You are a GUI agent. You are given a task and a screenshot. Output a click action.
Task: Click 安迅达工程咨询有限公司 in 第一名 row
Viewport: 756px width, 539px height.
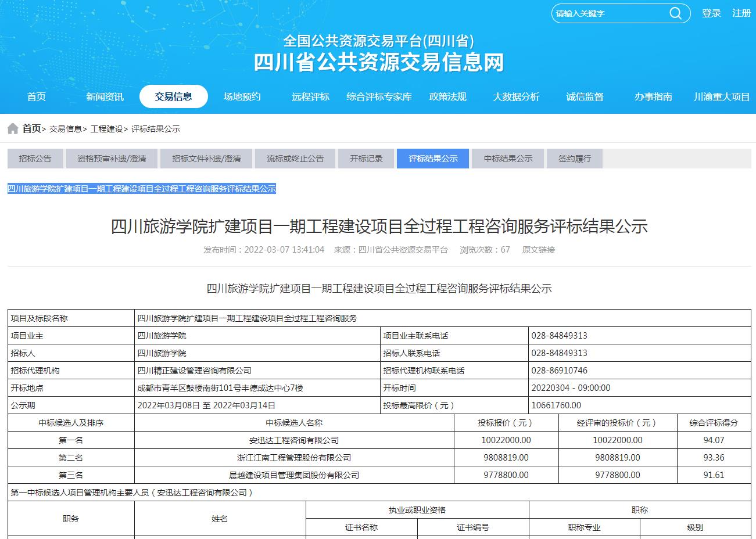click(294, 440)
